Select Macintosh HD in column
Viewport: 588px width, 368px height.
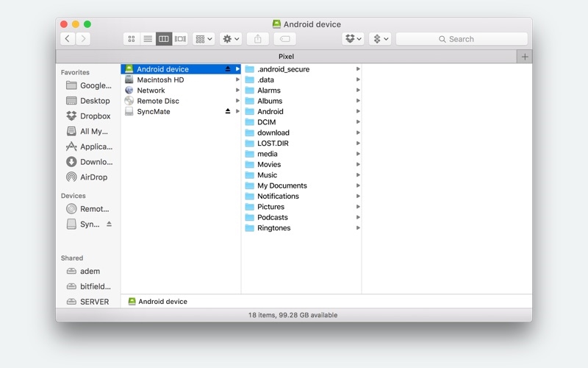[181, 79]
